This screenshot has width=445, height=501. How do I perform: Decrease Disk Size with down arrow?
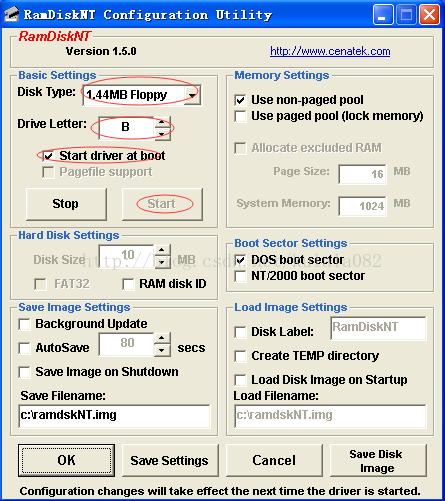(x=162, y=261)
